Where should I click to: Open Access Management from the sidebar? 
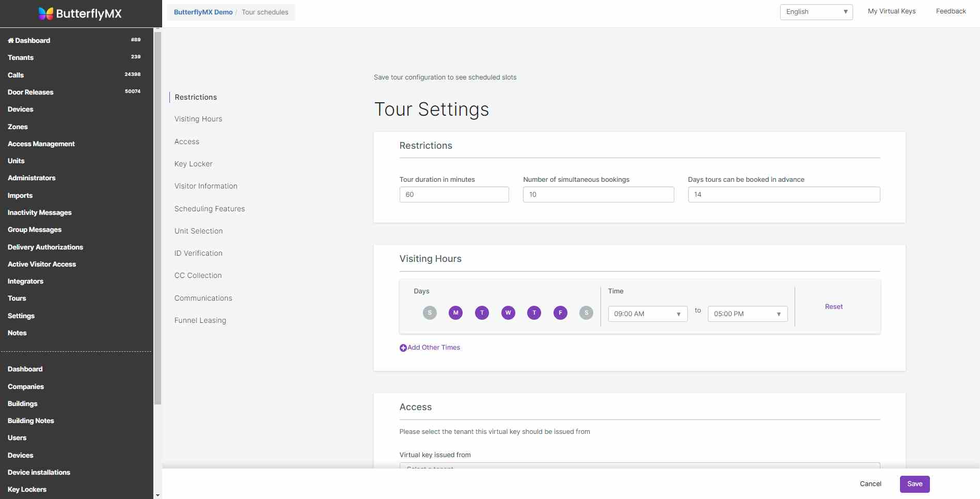tap(41, 144)
